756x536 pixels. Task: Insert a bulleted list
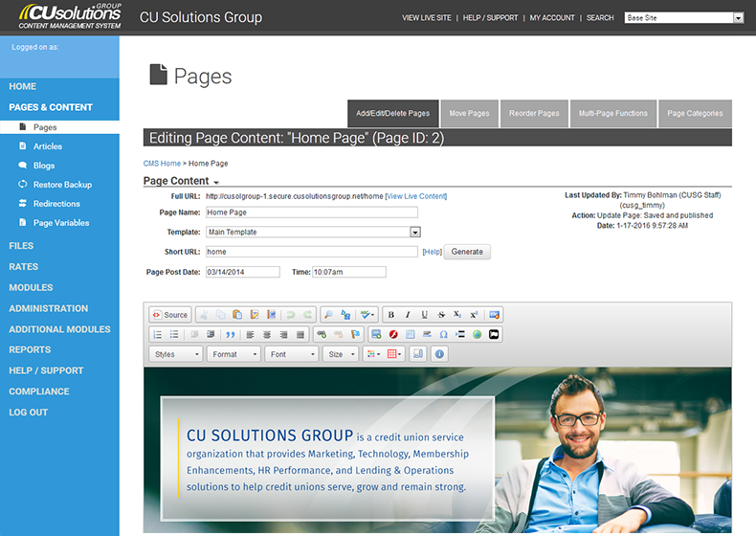[x=174, y=334]
